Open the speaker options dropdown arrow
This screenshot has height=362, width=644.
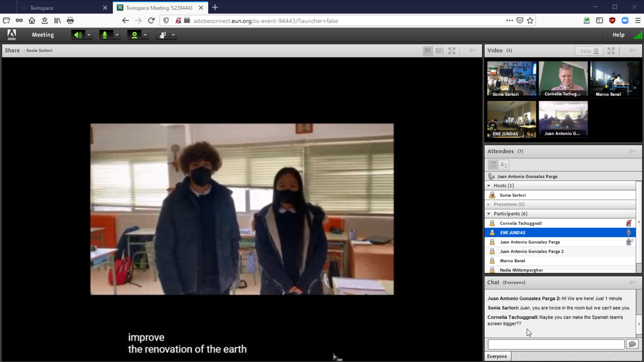[89, 35]
